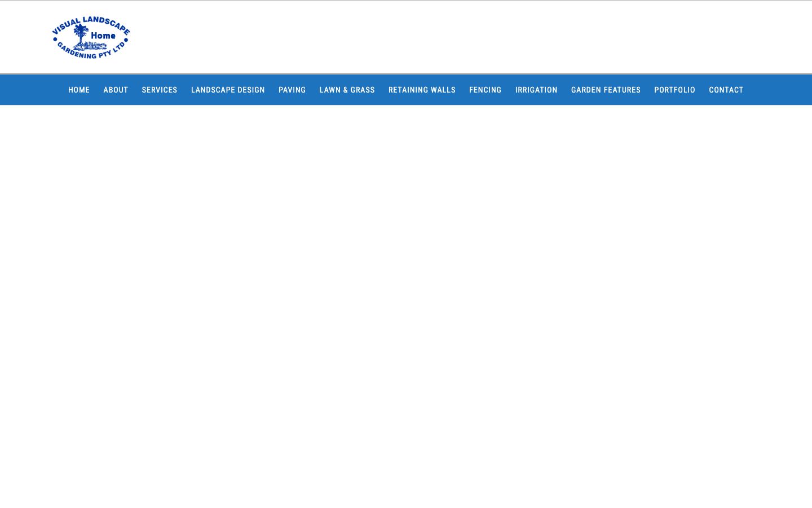
Task: Click the arched 'Visual Landscape' logo text
Action: [x=90, y=22]
